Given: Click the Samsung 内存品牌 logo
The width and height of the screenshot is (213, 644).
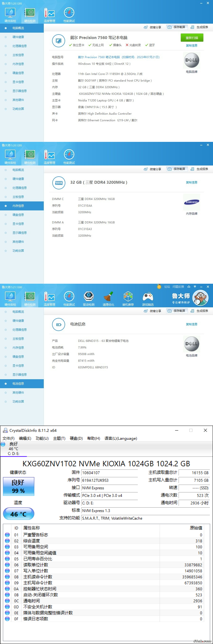Looking at the screenshot, I should click(x=191, y=202).
